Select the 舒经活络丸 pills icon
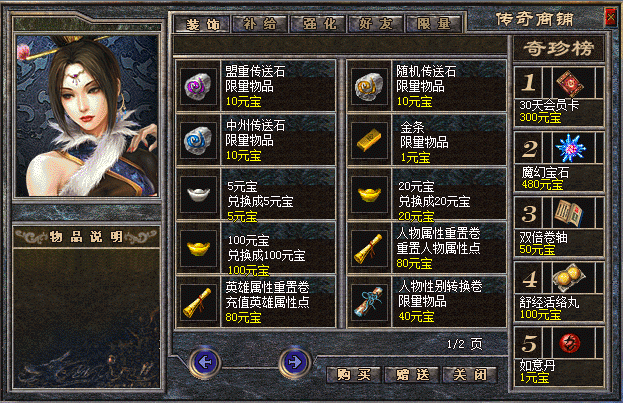This screenshot has height=403, width=623. click(570, 278)
